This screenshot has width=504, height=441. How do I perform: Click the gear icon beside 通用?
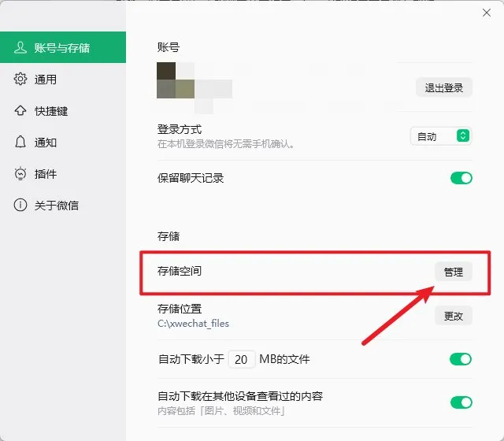(20, 79)
